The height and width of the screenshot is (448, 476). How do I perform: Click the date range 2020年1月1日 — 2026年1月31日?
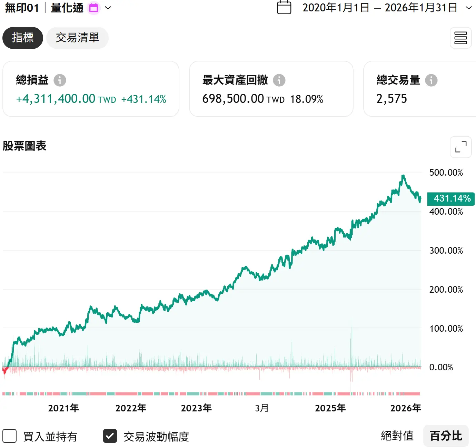click(x=379, y=8)
